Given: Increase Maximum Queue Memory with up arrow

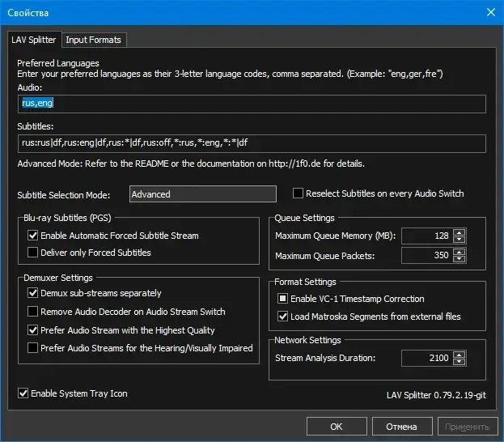Looking at the screenshot, I should click(x=459, y=232).
